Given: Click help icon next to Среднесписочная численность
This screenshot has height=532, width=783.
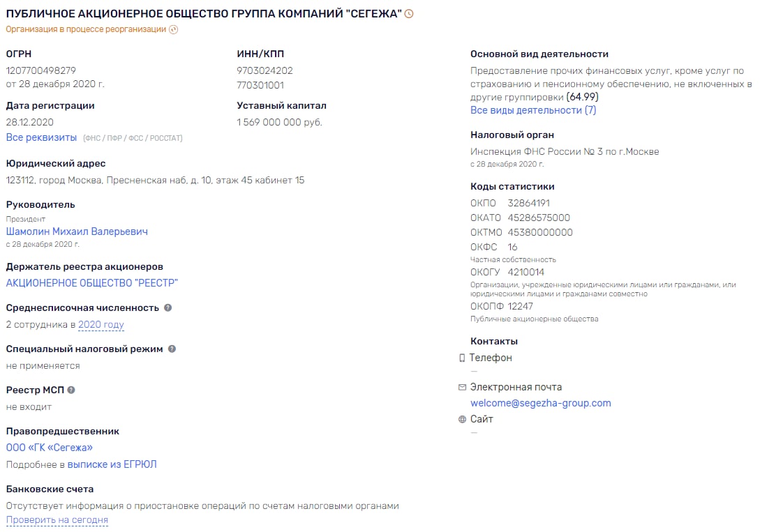Looking at the screenshot, I should point(167,308).
